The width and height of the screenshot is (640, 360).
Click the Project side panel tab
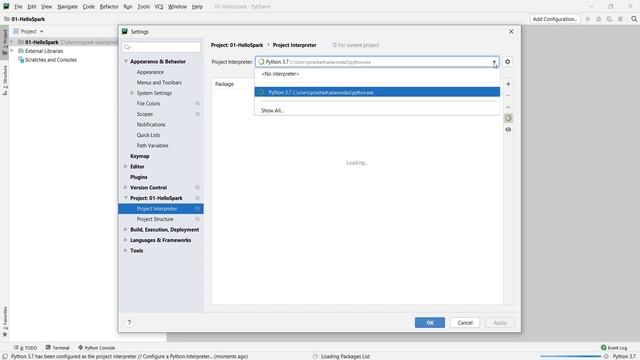point(4,42)
